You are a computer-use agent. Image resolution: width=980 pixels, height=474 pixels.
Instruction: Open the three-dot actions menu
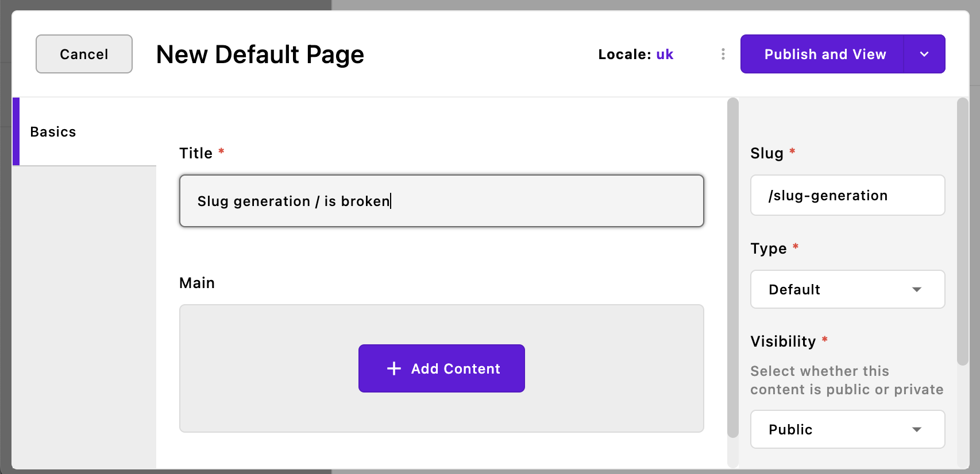(x=723, y=54)
